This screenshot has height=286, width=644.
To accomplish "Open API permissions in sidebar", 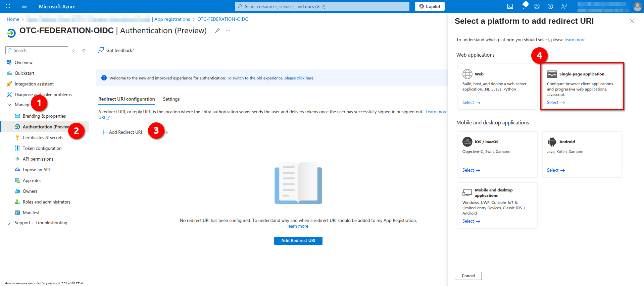I will [x=38, y=159].
